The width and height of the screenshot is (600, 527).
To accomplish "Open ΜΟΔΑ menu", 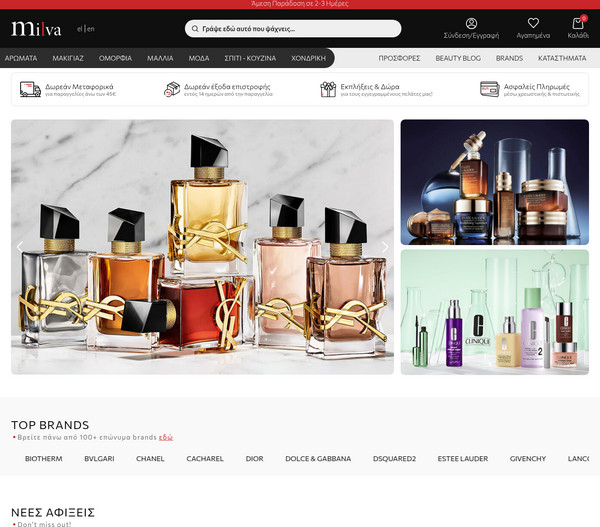I will [x=199, y=58].
